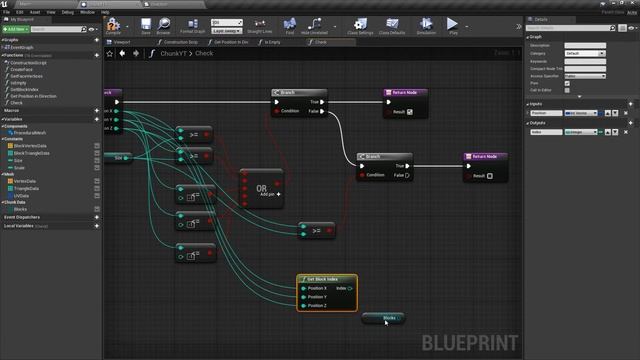Move Position input up with arrow
This screenshot has height=360, width=640.
[608, 113]
